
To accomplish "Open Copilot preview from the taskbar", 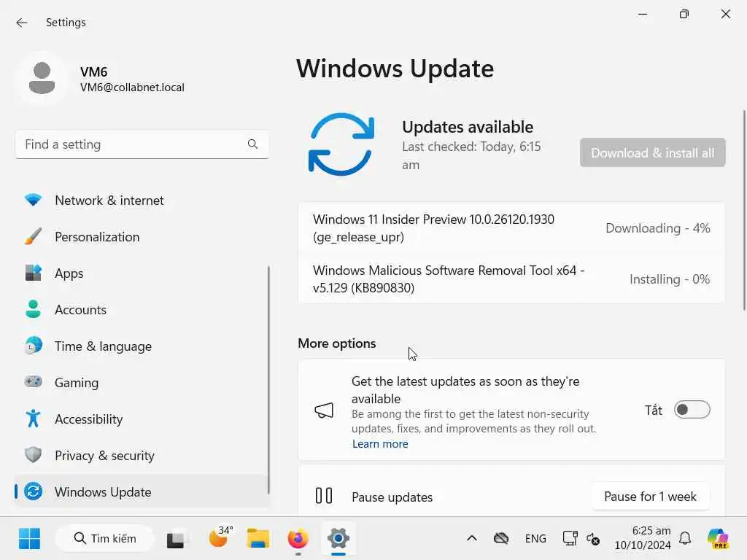I will pos(718,539).
